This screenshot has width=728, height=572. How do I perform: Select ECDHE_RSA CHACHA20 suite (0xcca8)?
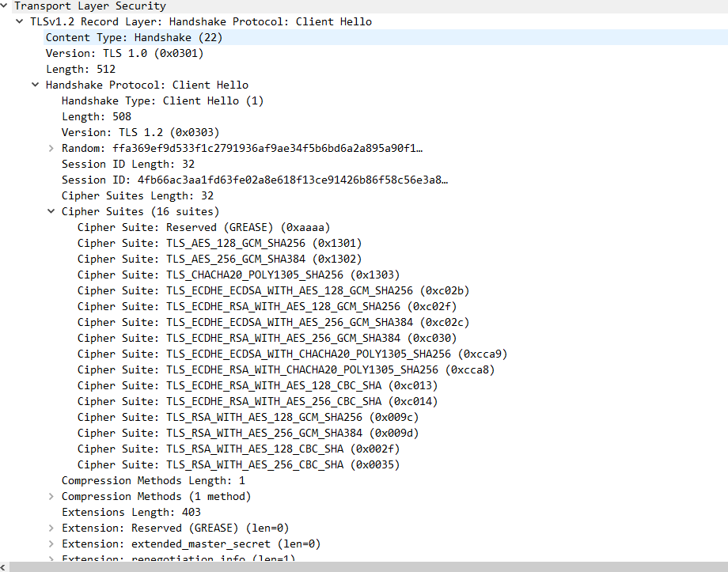click(x=286, y=369)
